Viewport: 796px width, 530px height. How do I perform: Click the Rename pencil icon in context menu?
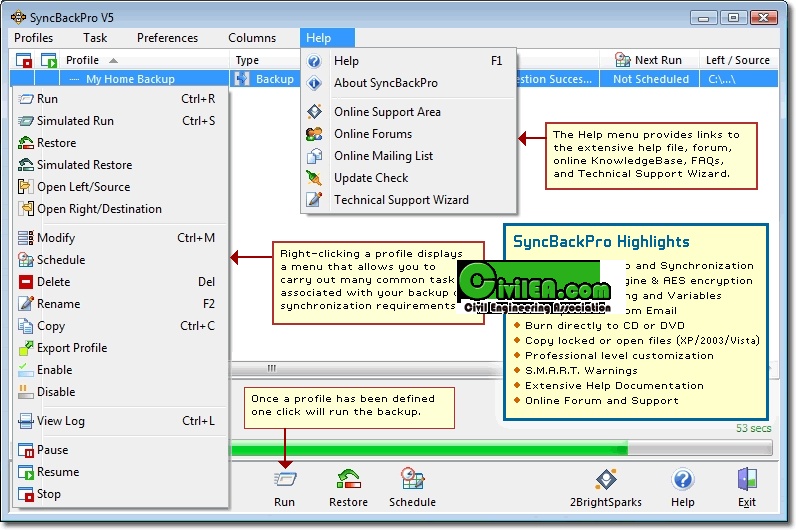click(x=26, y=304)
